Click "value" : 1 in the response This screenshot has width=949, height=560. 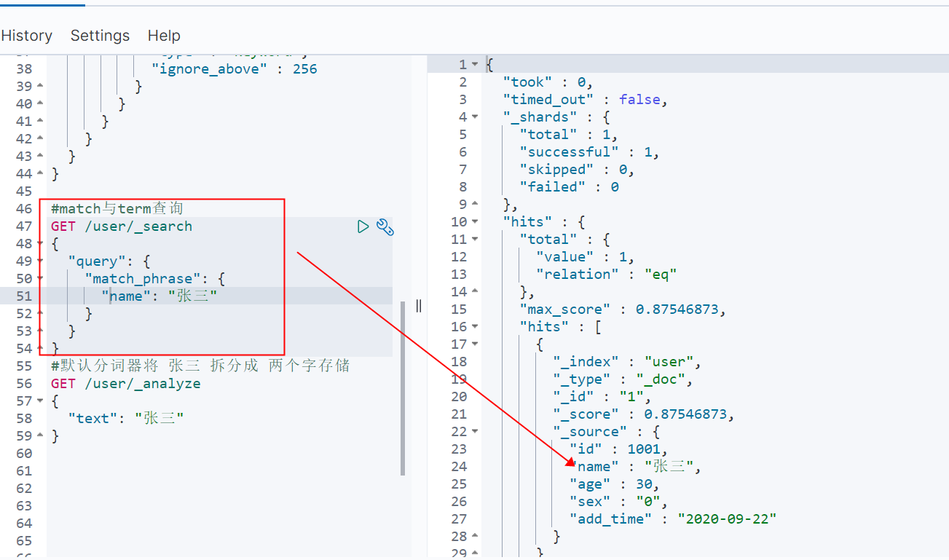(x=586, y=257)
